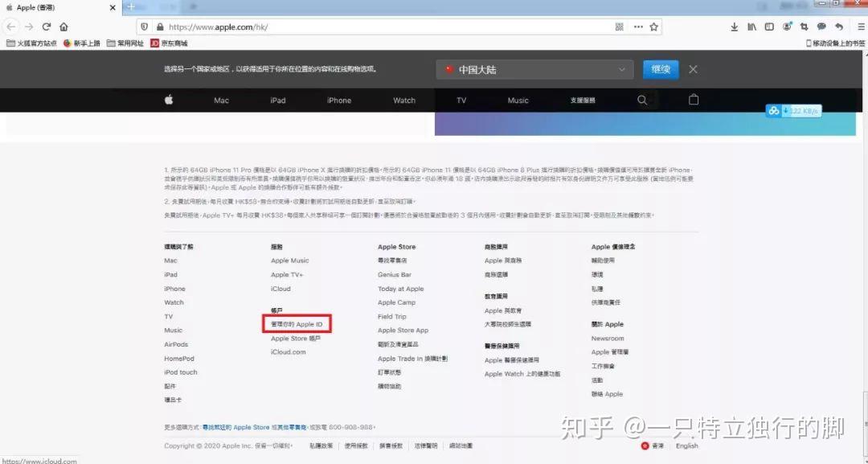Viewport: 868px width, 464px height.
Task: Go back with the browser back arrow
Action: point(11,27)
